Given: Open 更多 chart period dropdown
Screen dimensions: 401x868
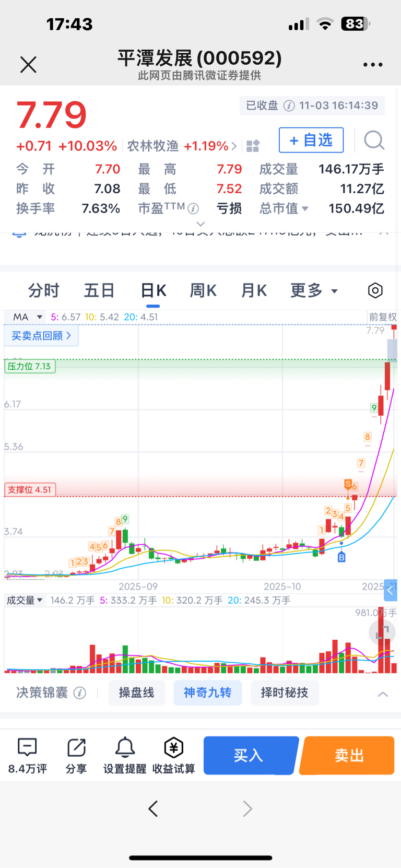Looking at the screenshot, I should coord(314,290).
